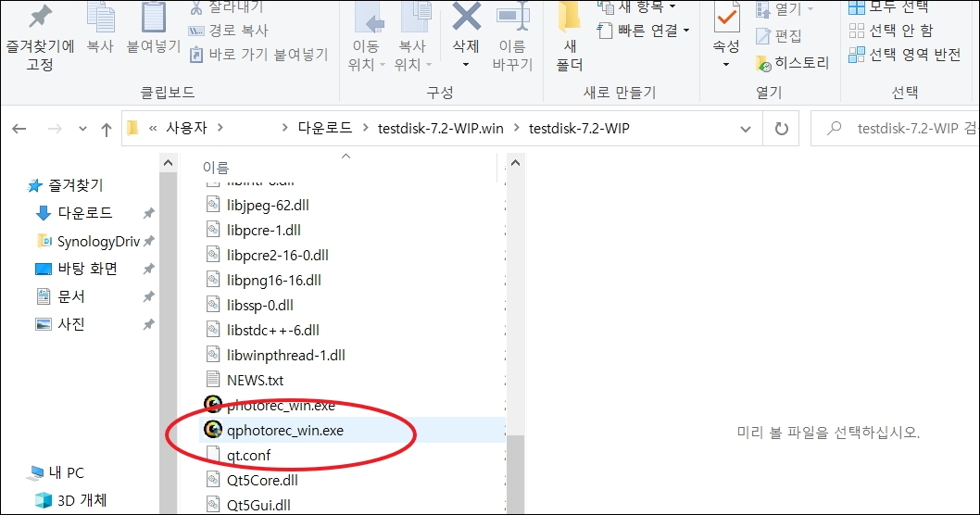
Task: Click the 복사 (Copy) ribbon button
Action: coord(100,28)
